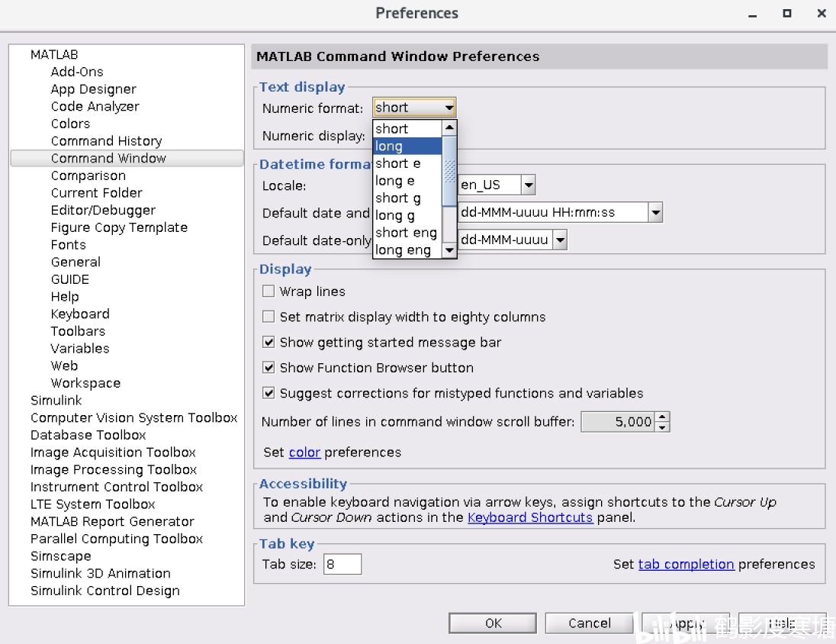Uncheck Show getting started message bar
The width and height of the screenshot is (836, 644).
pyautogui.click(x=268, y=342)
